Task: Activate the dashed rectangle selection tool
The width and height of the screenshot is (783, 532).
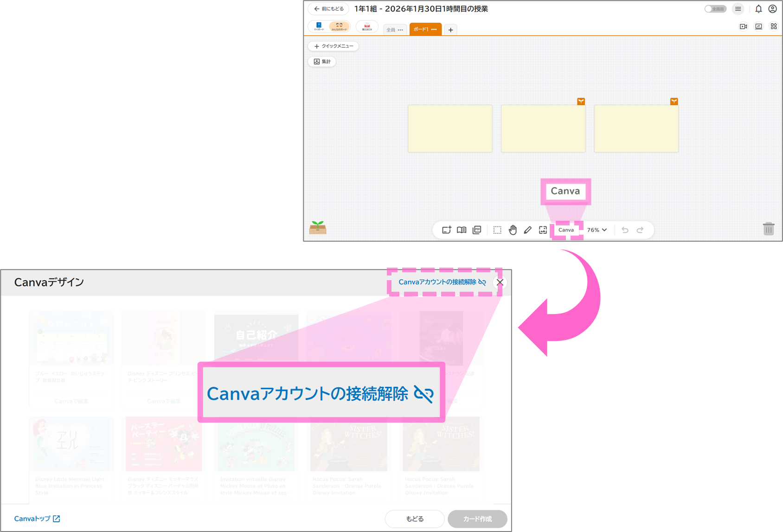Action: click(497, 230)
